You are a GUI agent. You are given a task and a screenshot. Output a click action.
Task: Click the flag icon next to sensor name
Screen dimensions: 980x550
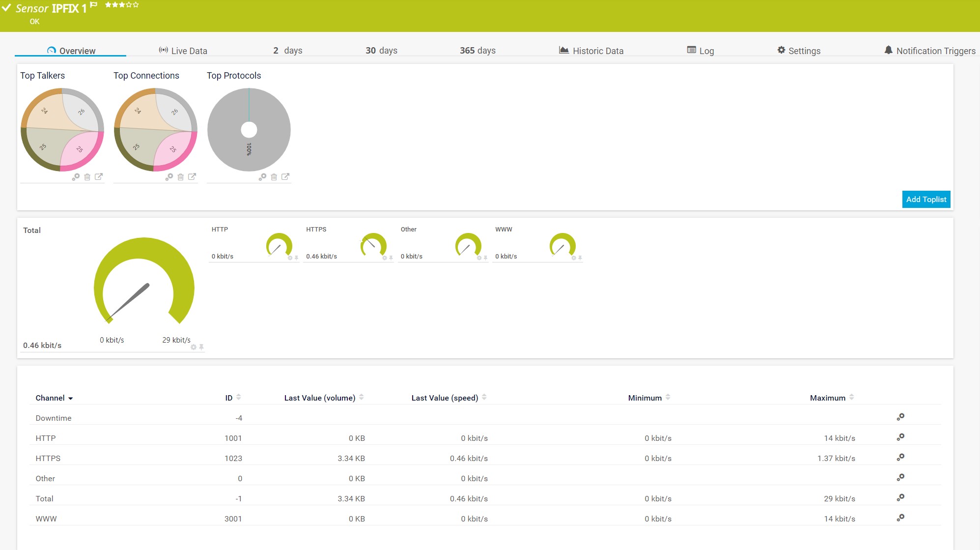pos(94,5)
